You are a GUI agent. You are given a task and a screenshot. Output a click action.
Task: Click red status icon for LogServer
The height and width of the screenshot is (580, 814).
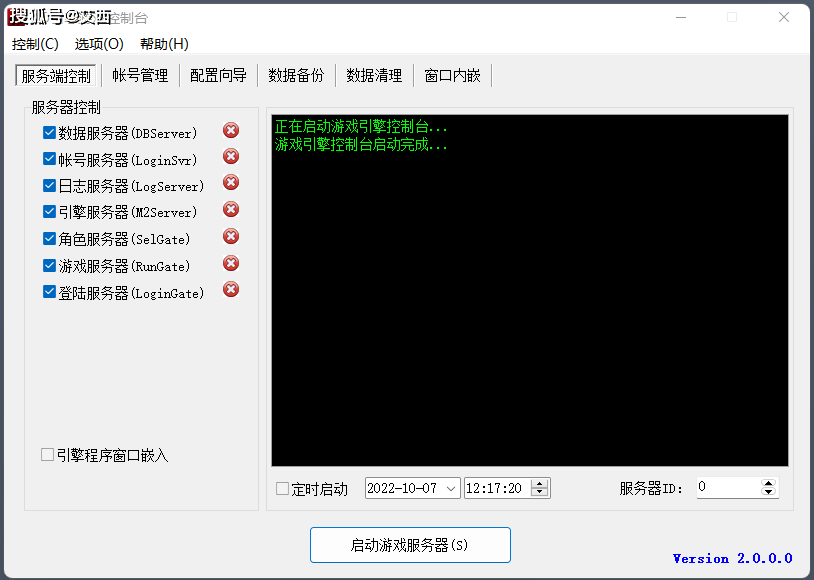tap(231, 183)
